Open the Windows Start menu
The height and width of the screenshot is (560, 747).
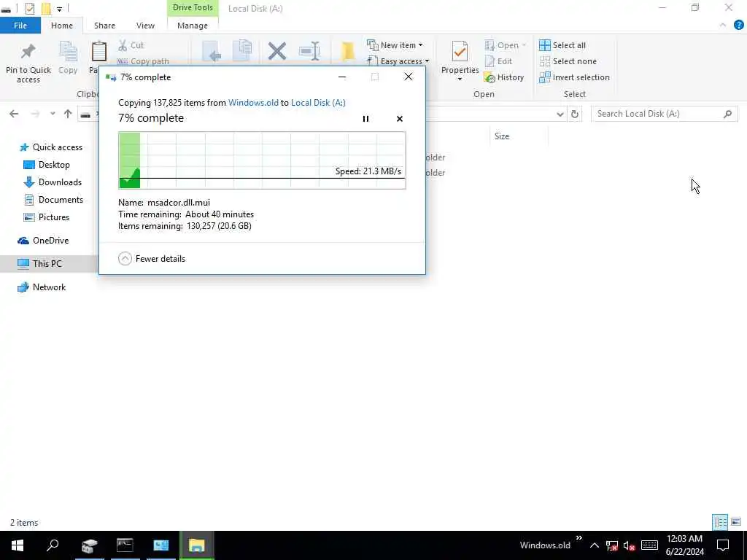click(x=18, y=545)
